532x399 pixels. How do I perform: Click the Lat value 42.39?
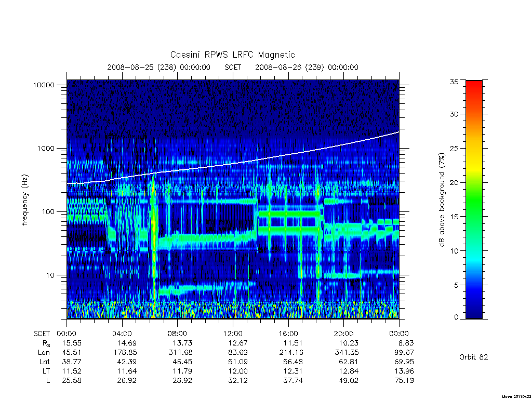click(x=127, y=362)
